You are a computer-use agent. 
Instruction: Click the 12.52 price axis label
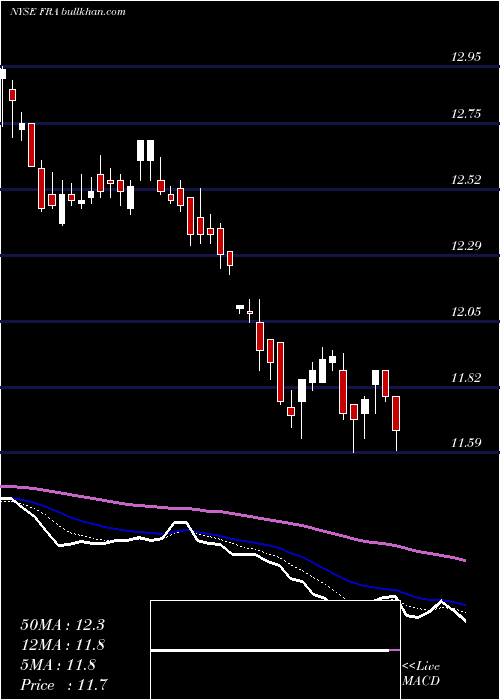tap(466, 180)
